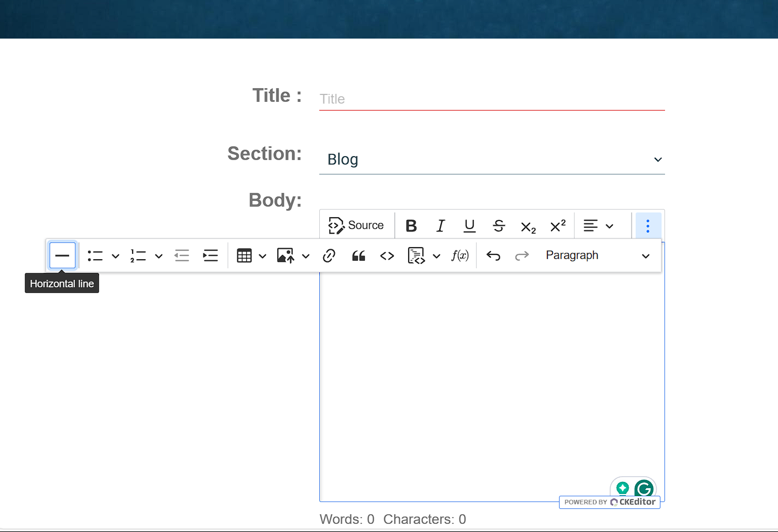This screenshot has height=532, width=778.
Task: Toggle strikethrough formatting
Action: (x=498, y=225)
